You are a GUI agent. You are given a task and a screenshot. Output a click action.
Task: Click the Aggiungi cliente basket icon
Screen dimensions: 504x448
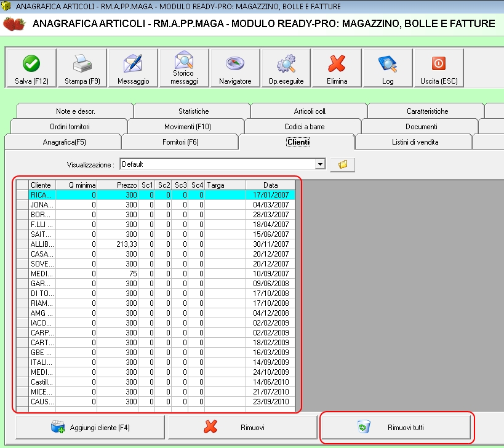pyautogui.click(x=58, y=427)
